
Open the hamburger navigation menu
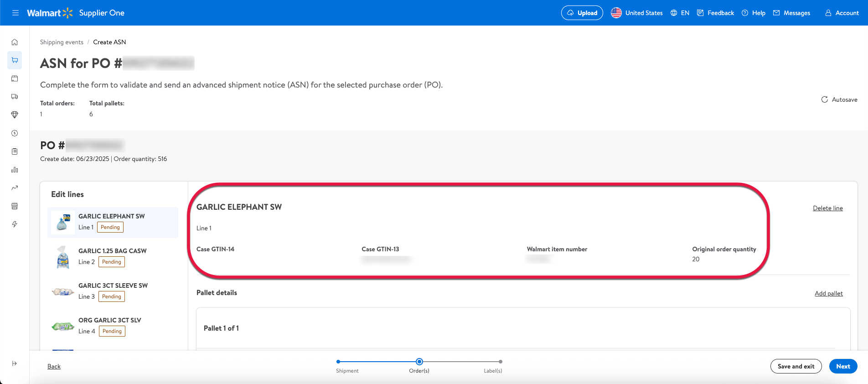tap(15, 13)
